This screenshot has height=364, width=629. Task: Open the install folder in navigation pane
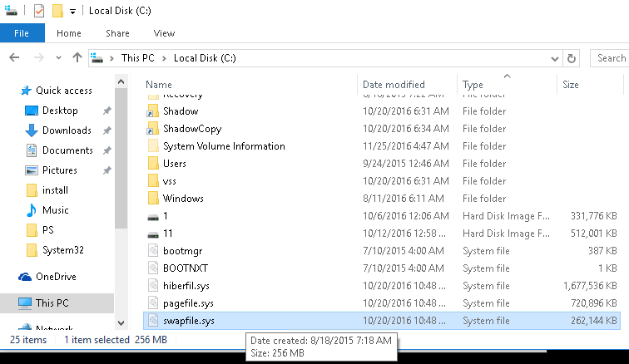tap(56, 190)
